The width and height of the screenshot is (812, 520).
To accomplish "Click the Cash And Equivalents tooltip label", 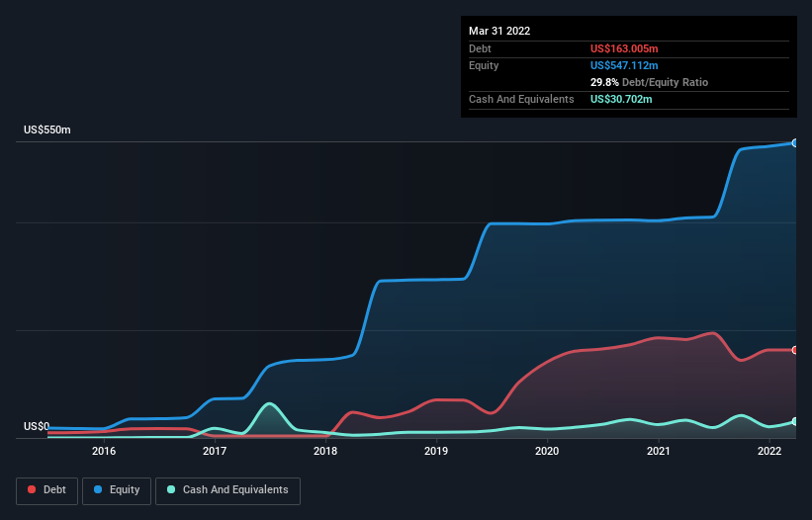I will tap(521, 99).
